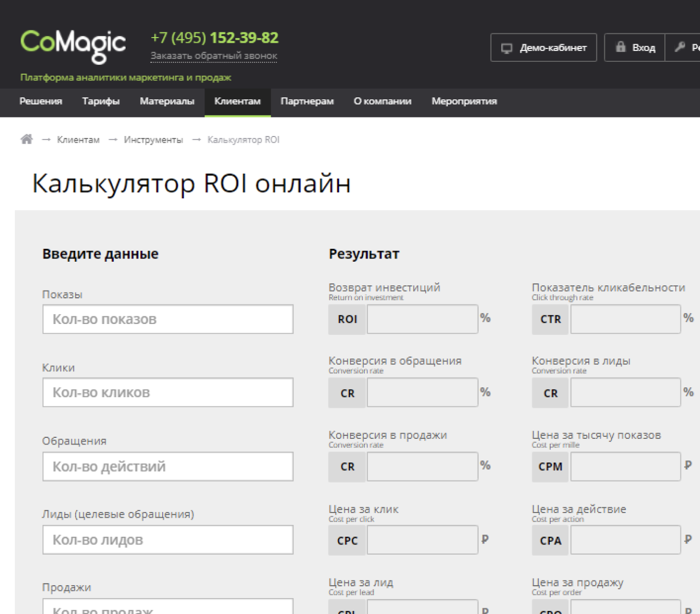This screenshot has height=614, width=700.
Task: Click the Заказать обратный звонок link
Action: pyautogui.click(x=214, y=55)
